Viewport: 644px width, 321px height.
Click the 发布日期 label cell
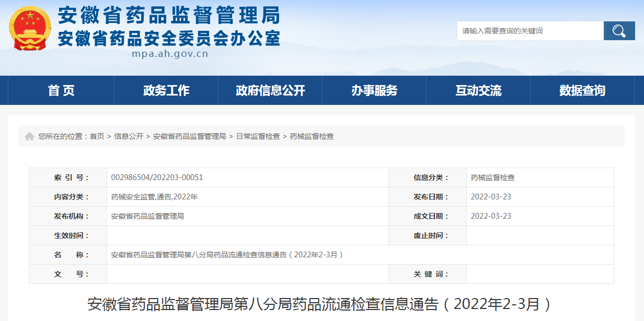[428, 197]
